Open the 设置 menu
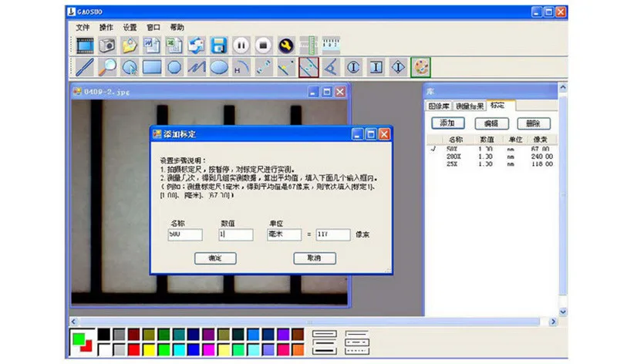 point(130,27)
